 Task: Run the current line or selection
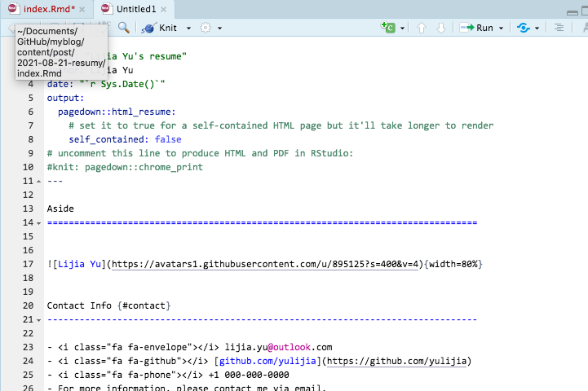476,28
